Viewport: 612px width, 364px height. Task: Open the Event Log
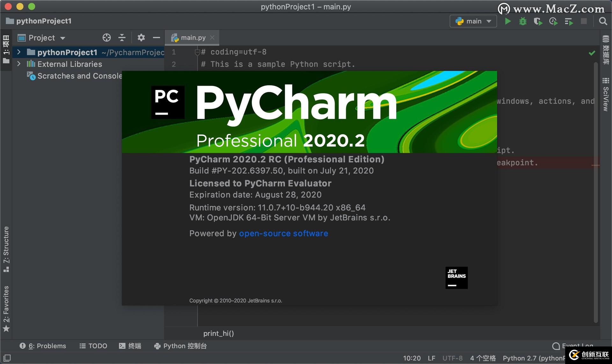(572, 346)
